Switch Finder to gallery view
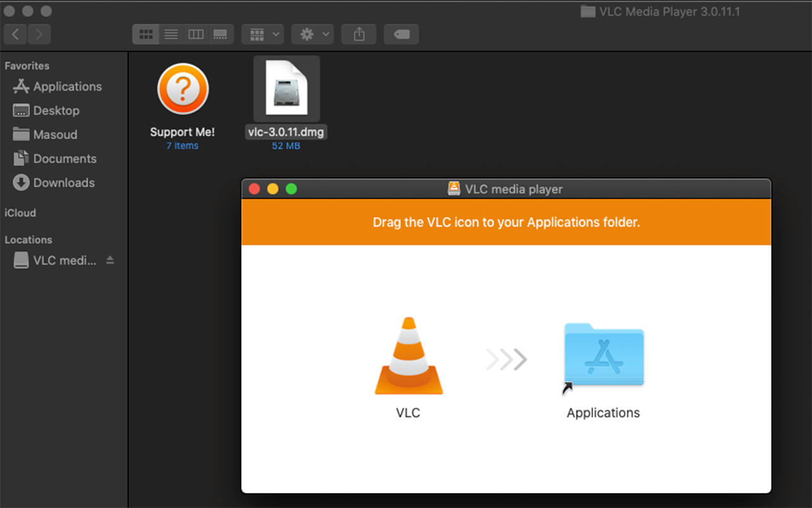The width and height of the screenshot is (812, 508). point(221,34)
